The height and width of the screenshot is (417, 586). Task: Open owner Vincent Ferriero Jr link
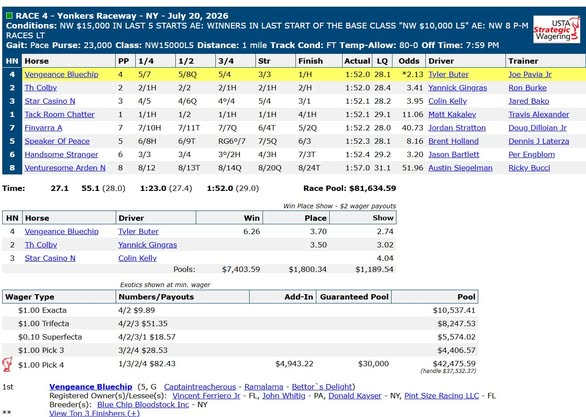206,396
